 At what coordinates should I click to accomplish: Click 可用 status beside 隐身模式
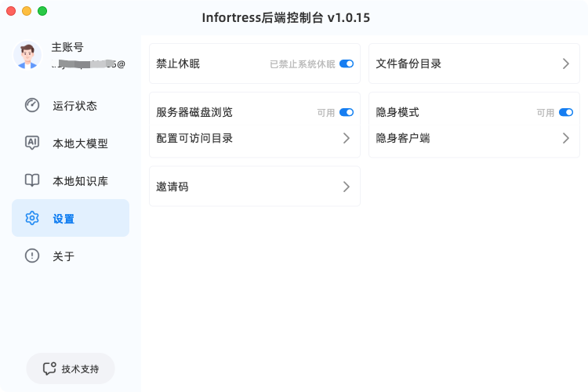tap(545, 113)
